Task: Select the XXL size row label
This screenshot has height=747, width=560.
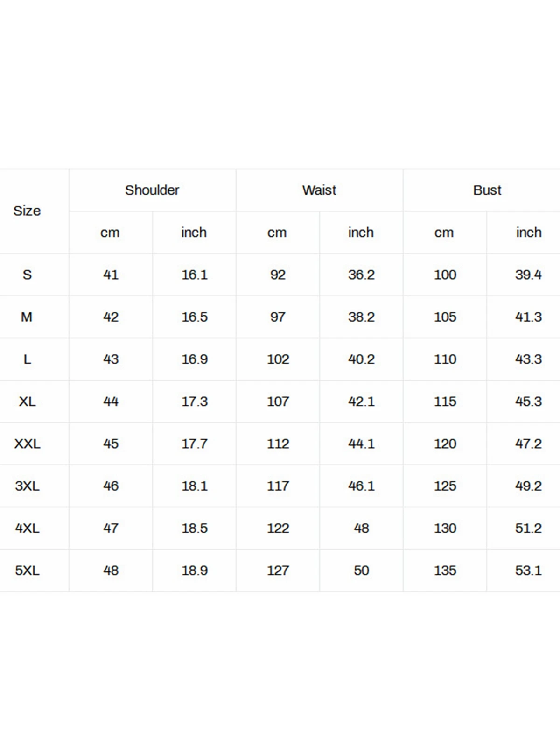Action: [x=27, y=444]
